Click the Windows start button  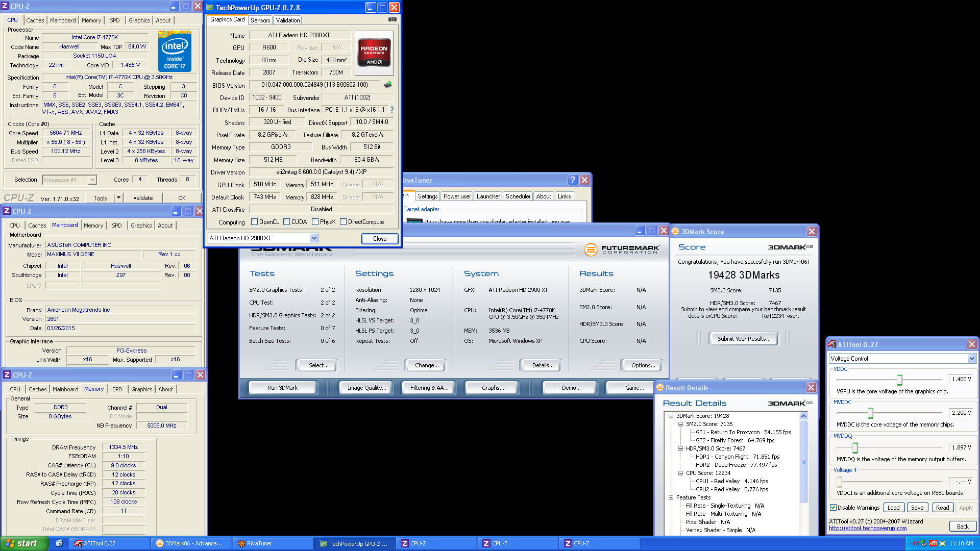24,543
